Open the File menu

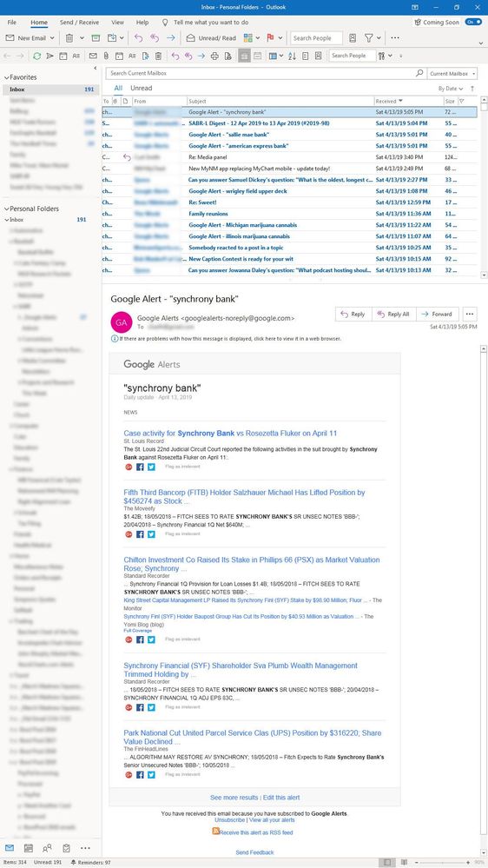click(12, 22)
